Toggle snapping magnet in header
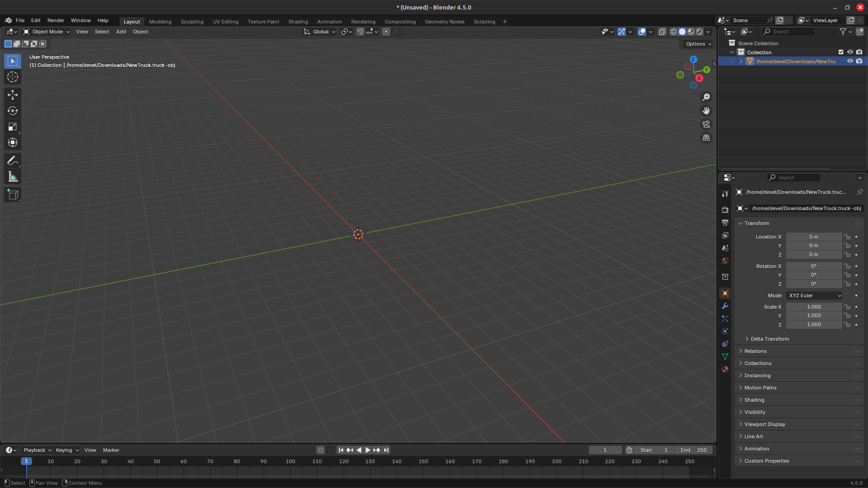 (x=360, y=32)
